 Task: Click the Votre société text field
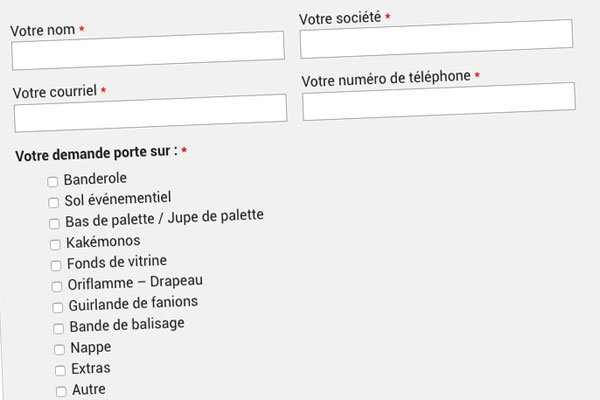coord(436,39)
